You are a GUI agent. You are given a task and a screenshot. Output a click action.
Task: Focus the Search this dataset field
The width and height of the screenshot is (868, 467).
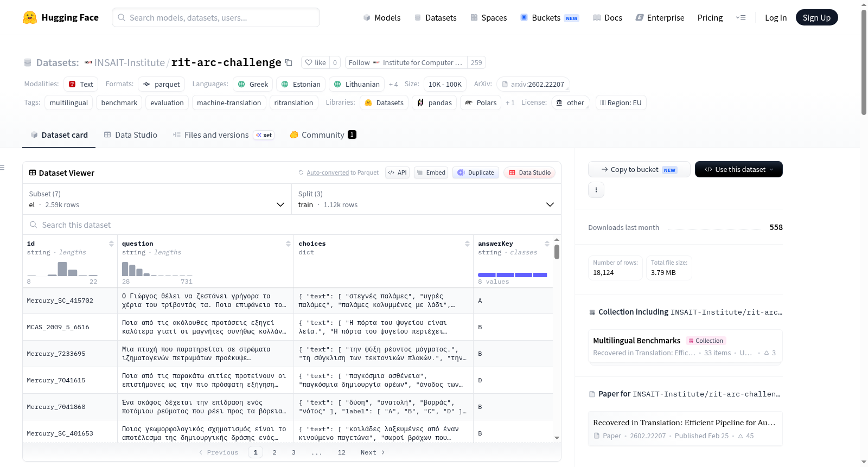click(292, 225)
